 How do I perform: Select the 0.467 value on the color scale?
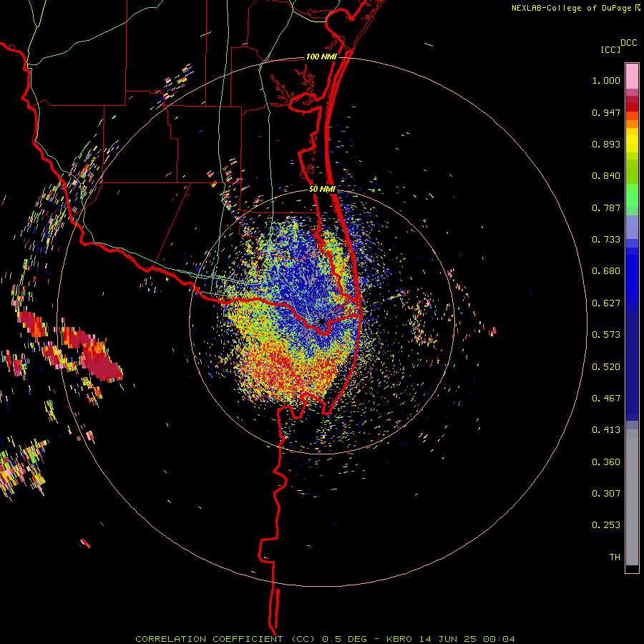point(606,399)
